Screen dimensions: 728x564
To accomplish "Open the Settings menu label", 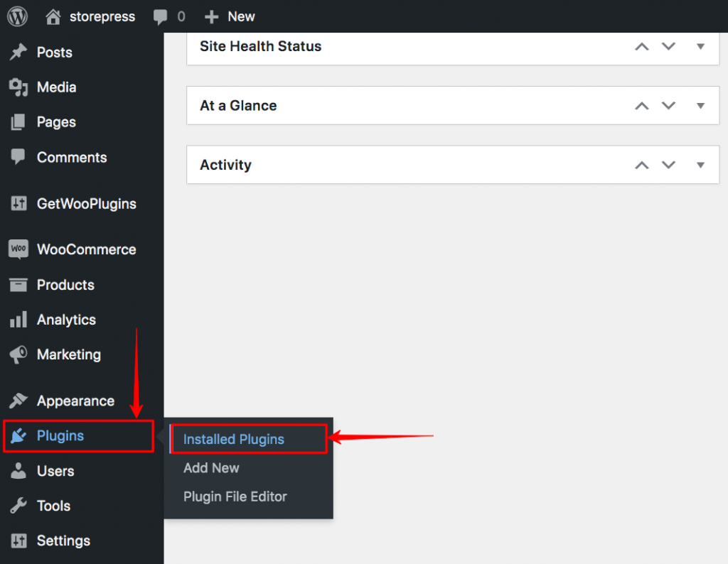I will pos(63,541).
